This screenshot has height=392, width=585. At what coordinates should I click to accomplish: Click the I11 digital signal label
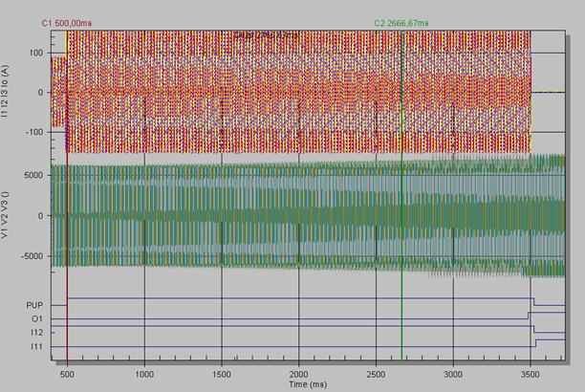point(36,346)
